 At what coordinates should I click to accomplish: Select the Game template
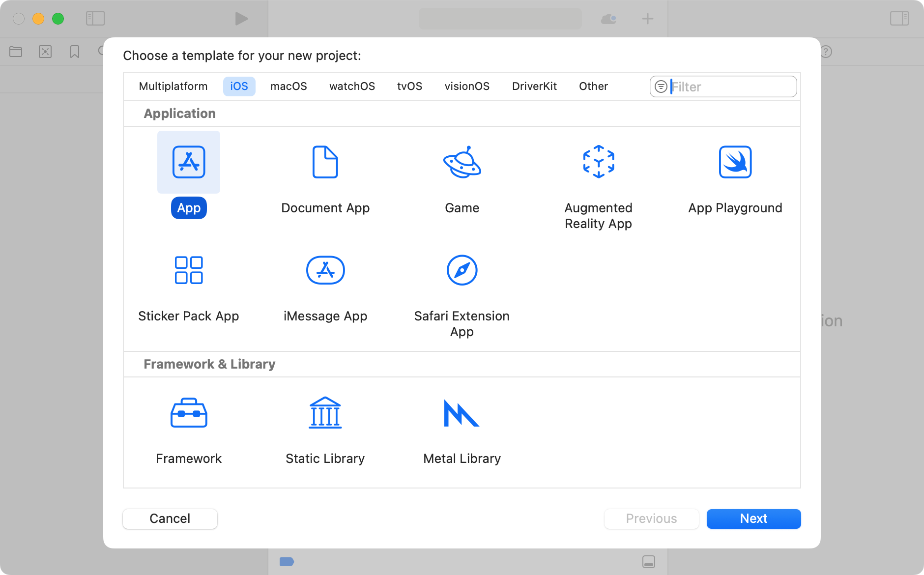pos(462,162)
